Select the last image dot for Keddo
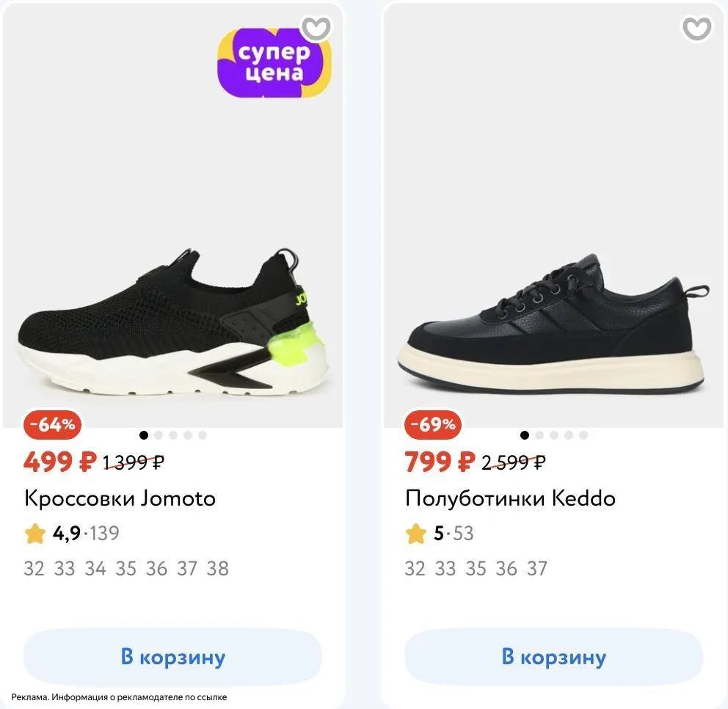This screenshot has height=709, width=728. 583,435
